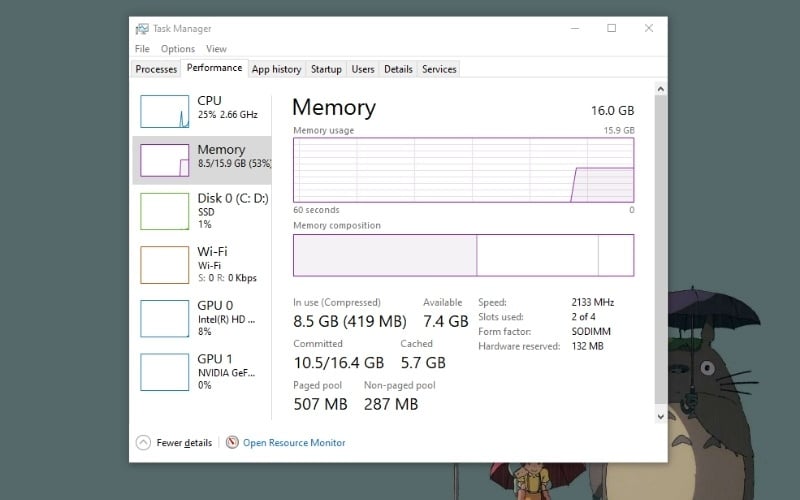
Task: Close the Task Manager window
Action: coord(648,28)
